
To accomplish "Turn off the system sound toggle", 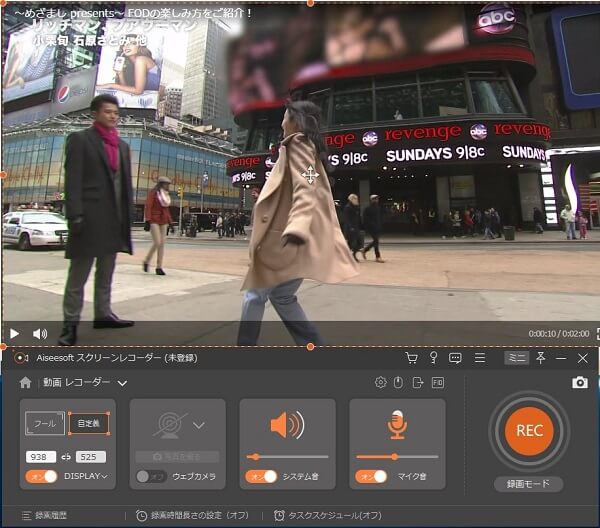I will coord(261,476).
